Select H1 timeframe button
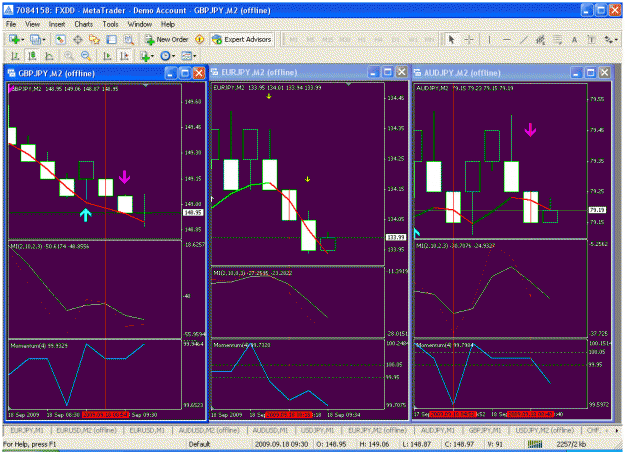Image resolution: width=625 pixels, height=452 pixels. coord(362,39)
